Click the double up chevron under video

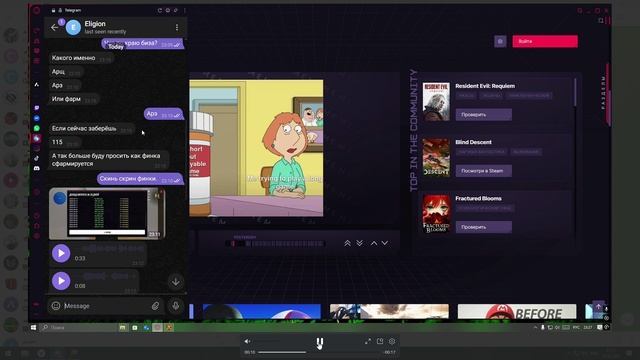pyautogui.click(x=347, y=243)
